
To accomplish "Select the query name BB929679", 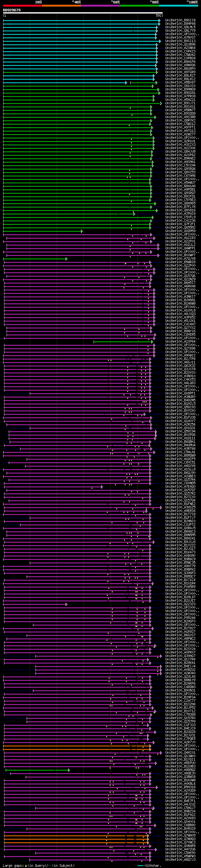I will coord(12,10).
